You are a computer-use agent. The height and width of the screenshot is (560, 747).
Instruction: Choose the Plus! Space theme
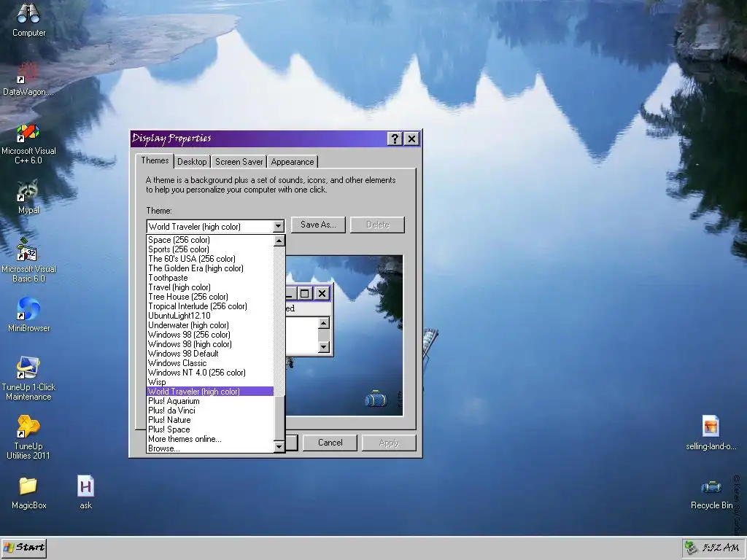coord(210,429)
